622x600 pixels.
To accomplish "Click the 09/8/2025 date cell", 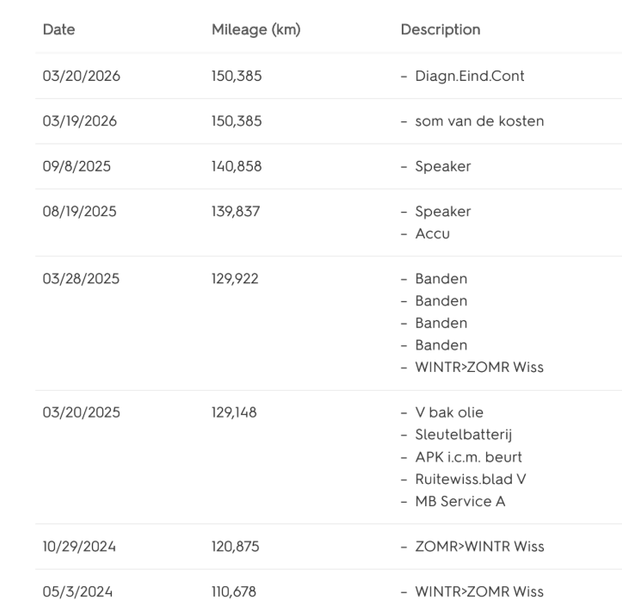I will [x=77, y=166].
